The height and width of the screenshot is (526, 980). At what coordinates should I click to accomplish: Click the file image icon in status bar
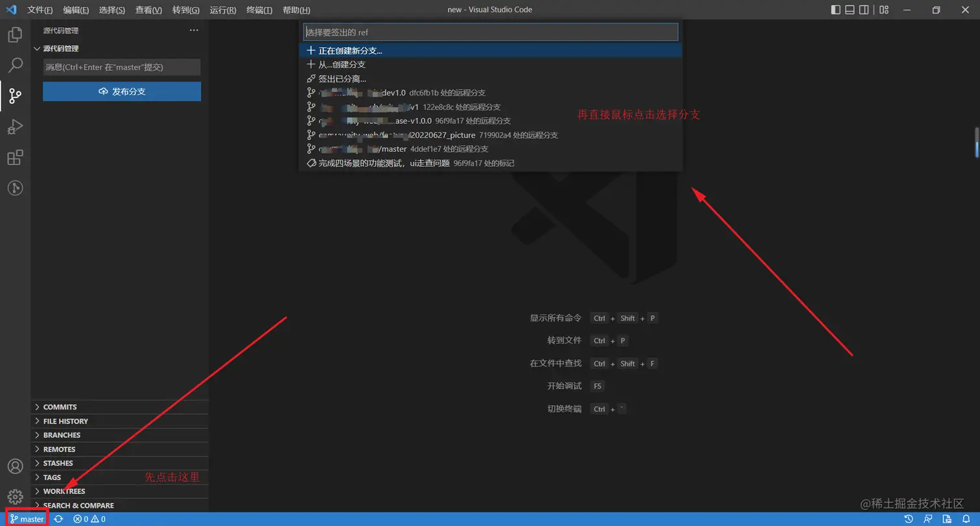pos(948,519)
